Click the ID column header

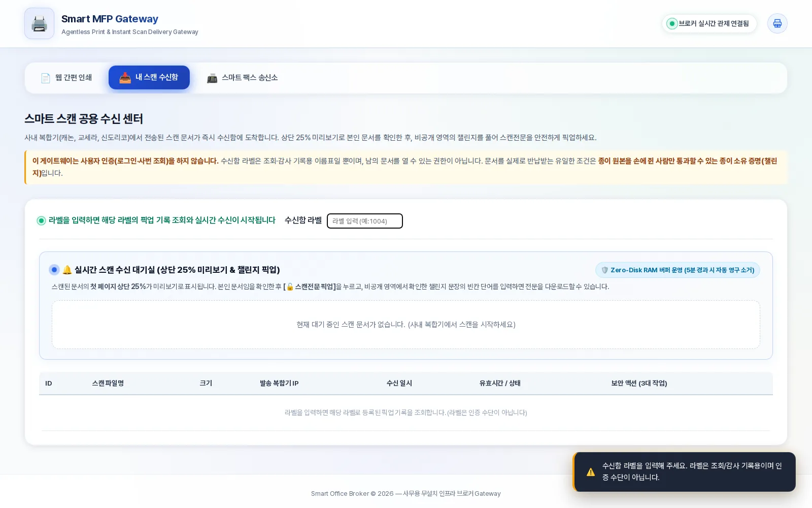pyautogui.click(x=49, y=384)
